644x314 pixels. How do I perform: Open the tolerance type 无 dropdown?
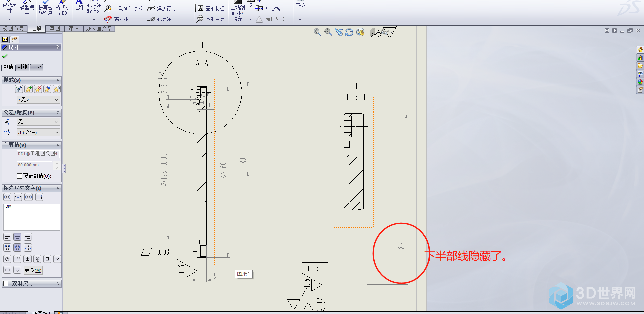pyautogui.click(x=38, y=122)
